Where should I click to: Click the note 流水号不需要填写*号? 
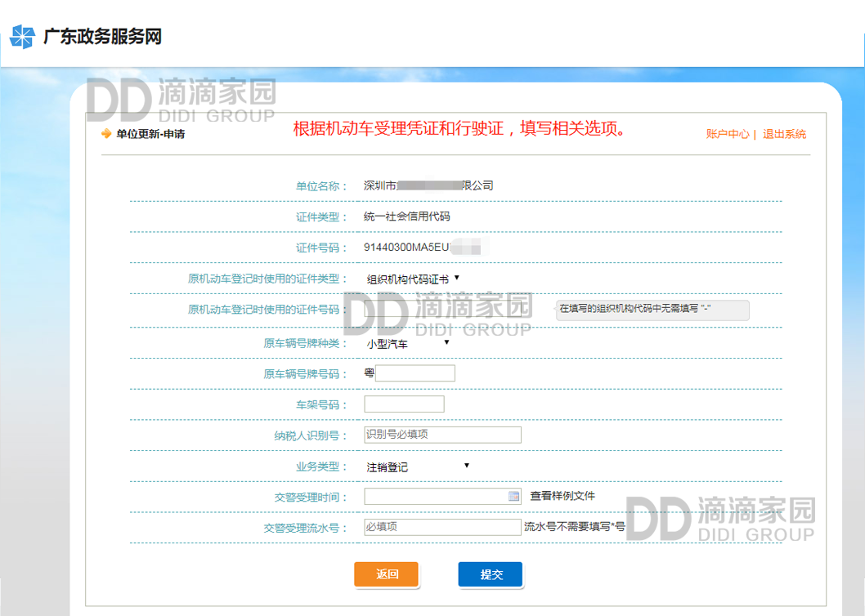pyautogui.click(x=574, y=527)
